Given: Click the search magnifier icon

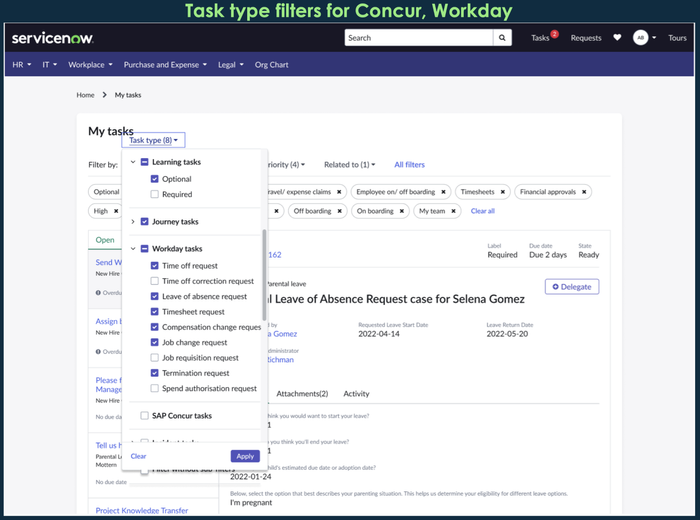Looking at the screenshot, I should pyautogui.click(x=502, y=38).
